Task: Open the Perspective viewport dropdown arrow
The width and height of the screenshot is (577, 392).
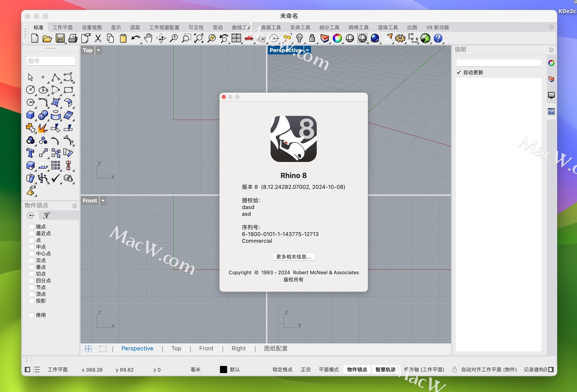Action: pos(307,50)
